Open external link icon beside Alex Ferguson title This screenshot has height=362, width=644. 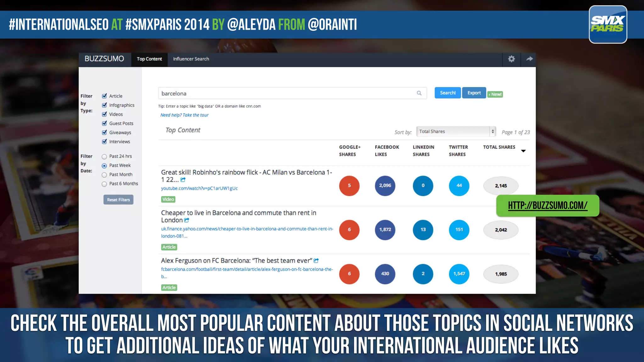316,261
